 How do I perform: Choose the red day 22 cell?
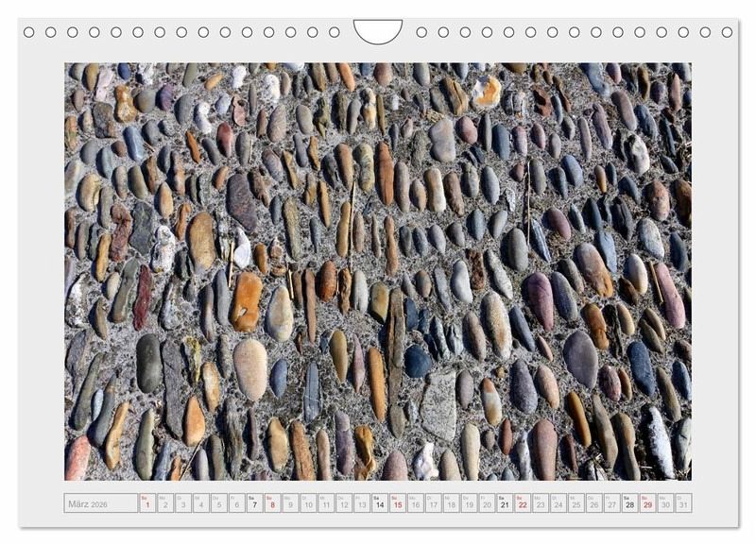coord(523,503)
